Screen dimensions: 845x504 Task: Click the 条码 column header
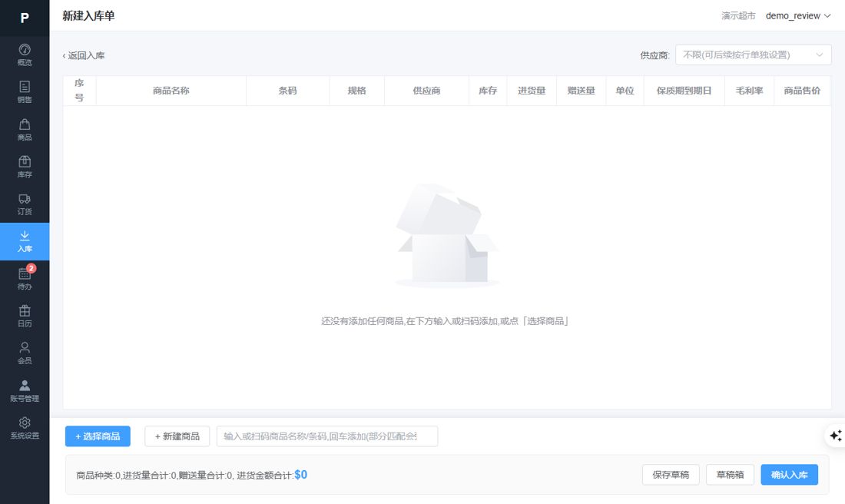287,91
